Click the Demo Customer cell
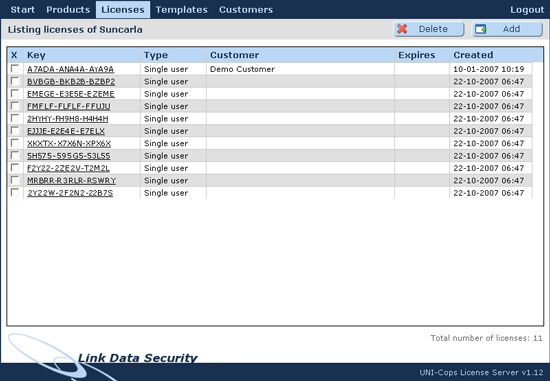The width and height of the screenshot is (550, 381). pos(242,69)
